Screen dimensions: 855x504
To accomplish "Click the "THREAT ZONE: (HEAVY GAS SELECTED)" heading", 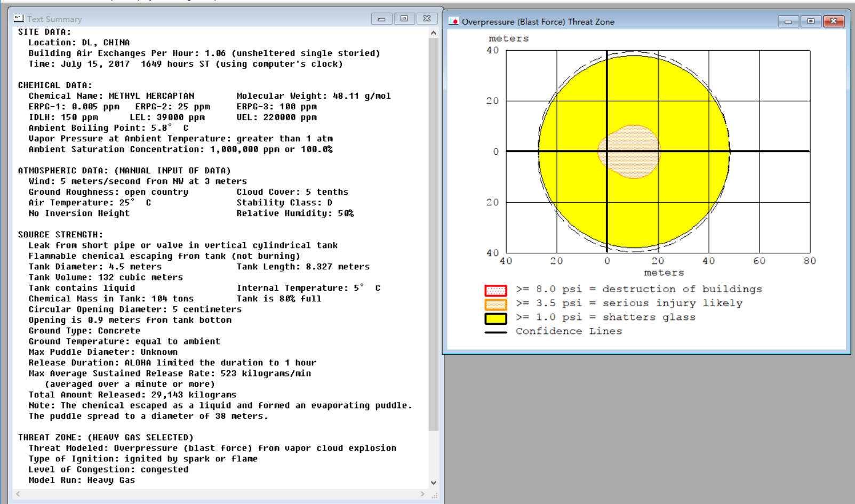I will (x=106, y=437).
